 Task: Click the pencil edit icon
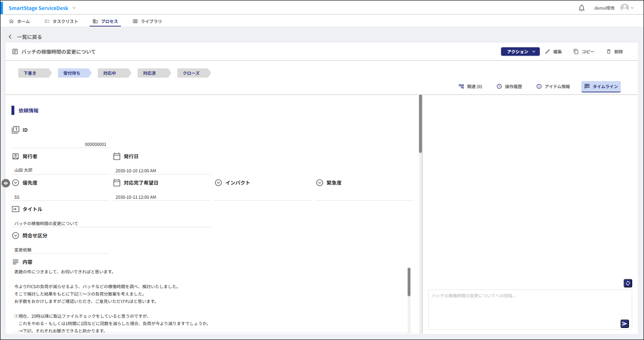point(548,52)
